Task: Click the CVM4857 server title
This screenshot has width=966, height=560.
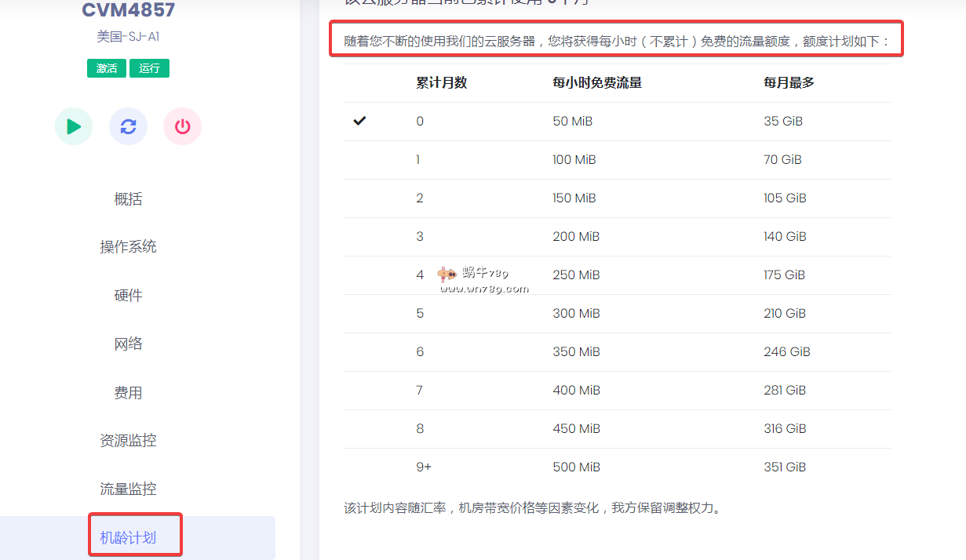Action: tap(128, 10)
